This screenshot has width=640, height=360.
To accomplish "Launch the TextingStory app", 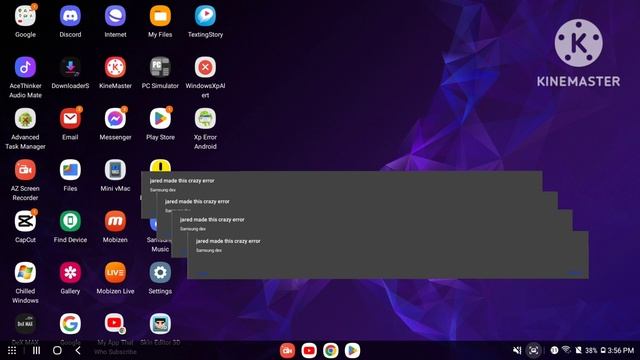I will 205,16.
